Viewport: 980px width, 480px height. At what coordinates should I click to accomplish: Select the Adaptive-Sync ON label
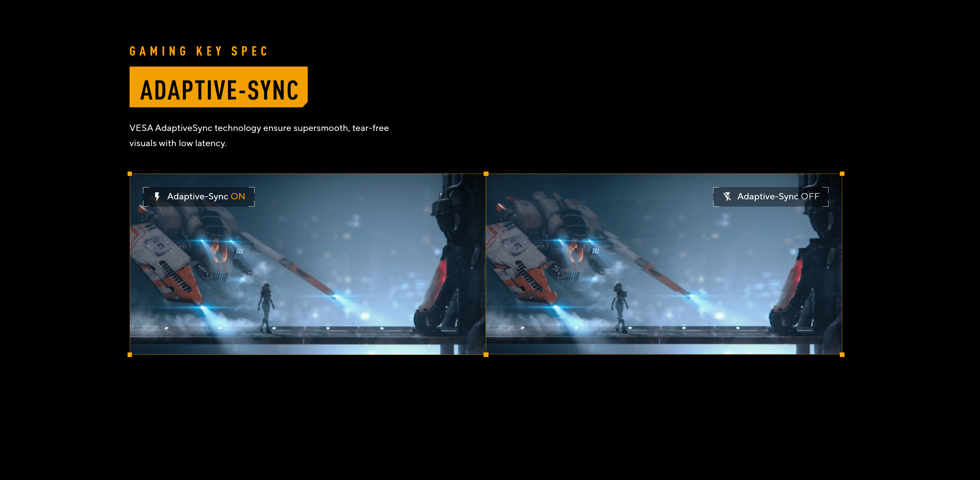pos(199,197)
